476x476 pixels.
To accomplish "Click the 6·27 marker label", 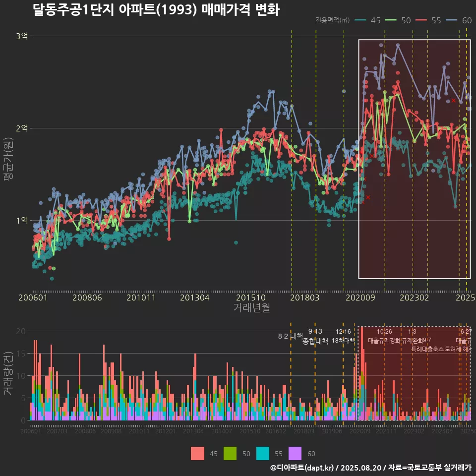I will point(466,332).
